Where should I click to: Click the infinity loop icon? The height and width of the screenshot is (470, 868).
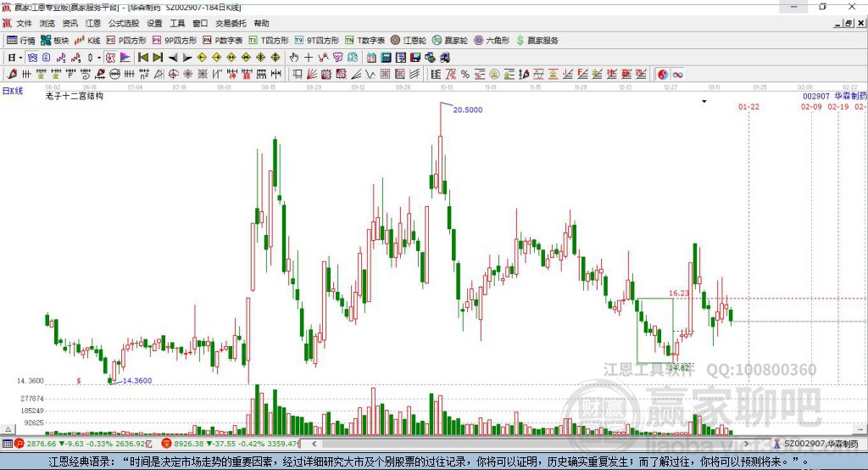tap(677, 75)
